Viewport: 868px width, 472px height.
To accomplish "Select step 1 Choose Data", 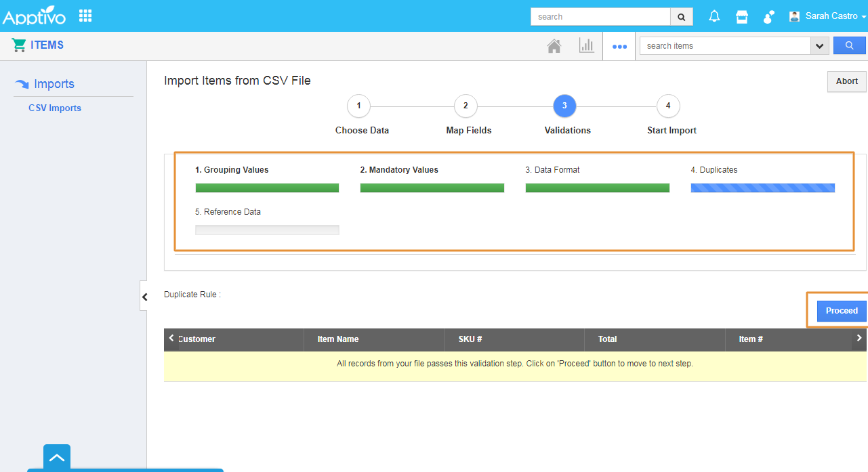I will click(358, 106).
